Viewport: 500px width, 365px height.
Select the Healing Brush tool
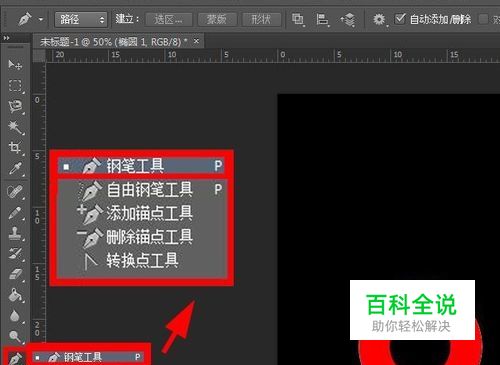15,192
